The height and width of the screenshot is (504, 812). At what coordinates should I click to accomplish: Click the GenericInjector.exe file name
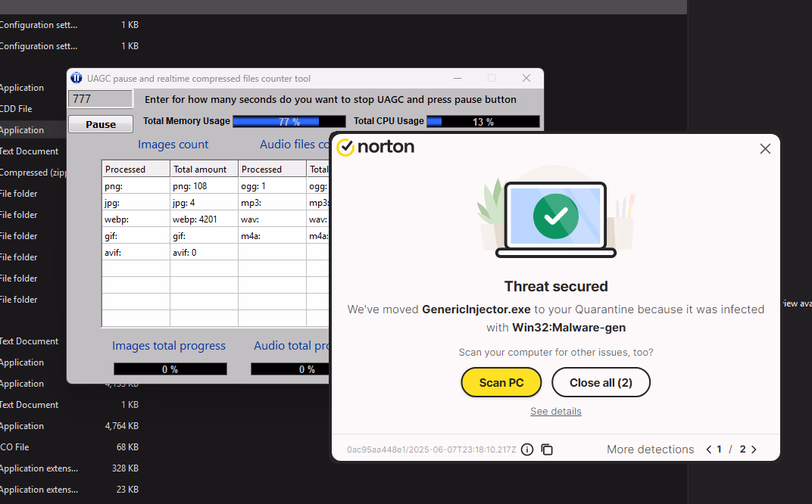point(476,310)
